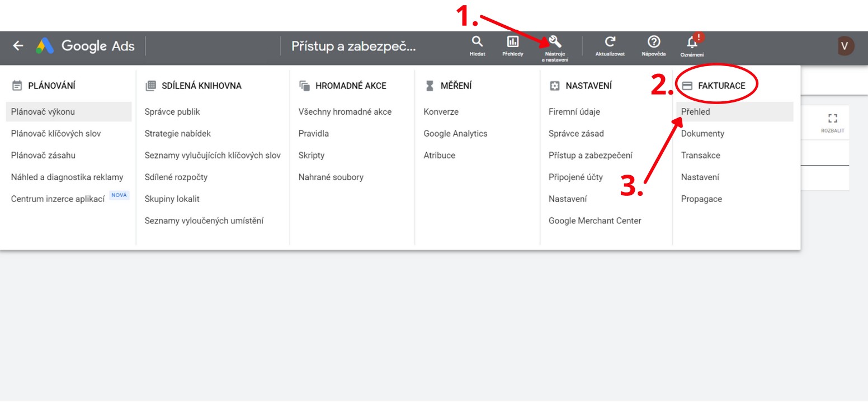The height and width of the screenshot is (403, 868).
Task: Open Transakce under Fakturace
Action: pyautogui.click(x=701, y=155)
